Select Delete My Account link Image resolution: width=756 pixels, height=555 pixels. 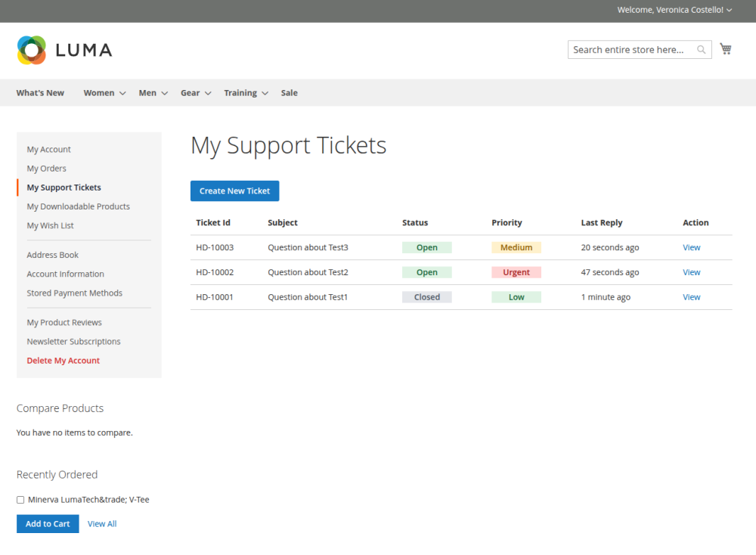64,361
